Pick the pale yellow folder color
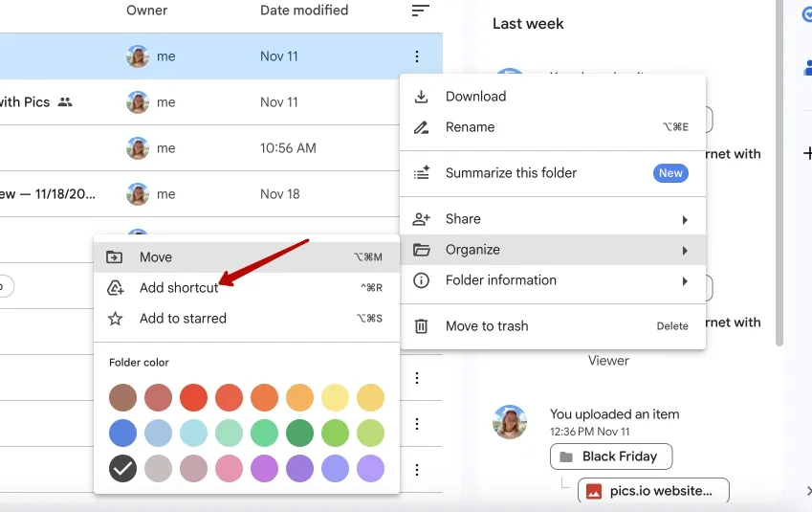The height and width of the screenshot is (512, 812). pos(335,397)
